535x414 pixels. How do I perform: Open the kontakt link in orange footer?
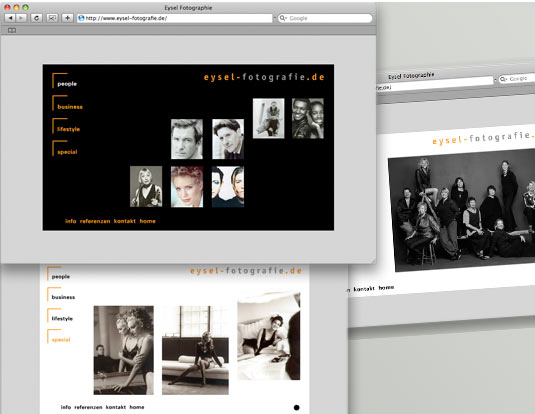click(125, 221)
